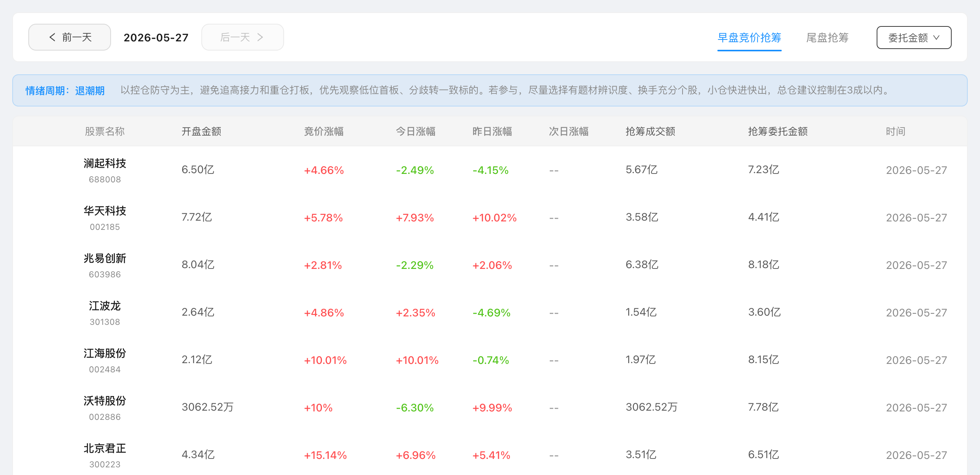Click 华天科技 opening amount 7.72亿

197,217
